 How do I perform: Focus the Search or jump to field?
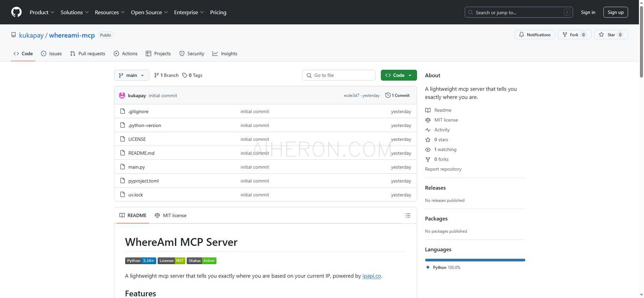pyautogui.click(x=519, y=12)
